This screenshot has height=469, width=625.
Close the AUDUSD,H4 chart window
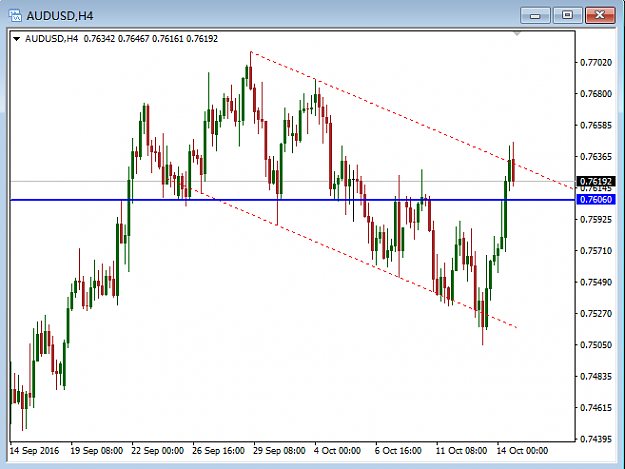click(600, 16)
